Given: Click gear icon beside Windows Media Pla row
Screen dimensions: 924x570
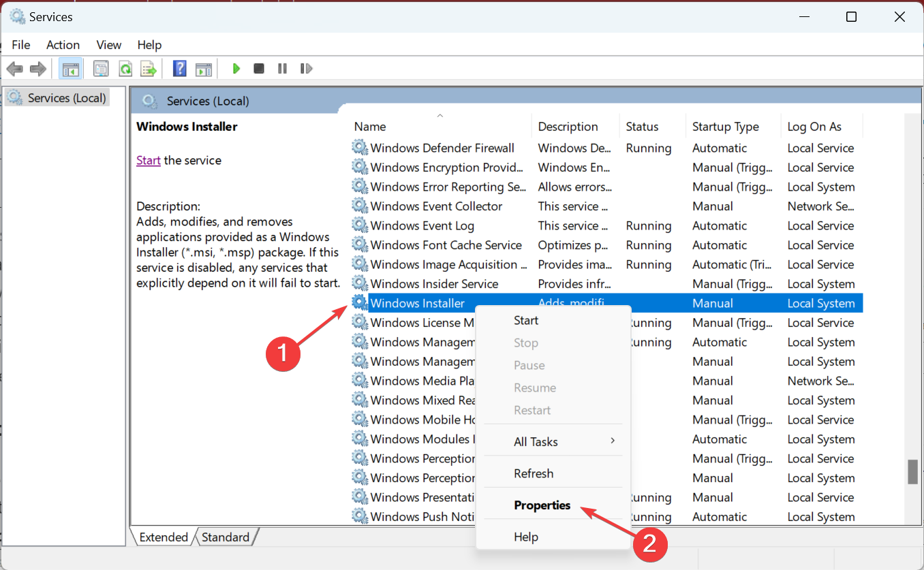Looking at the screenshot, I should 359,381.
